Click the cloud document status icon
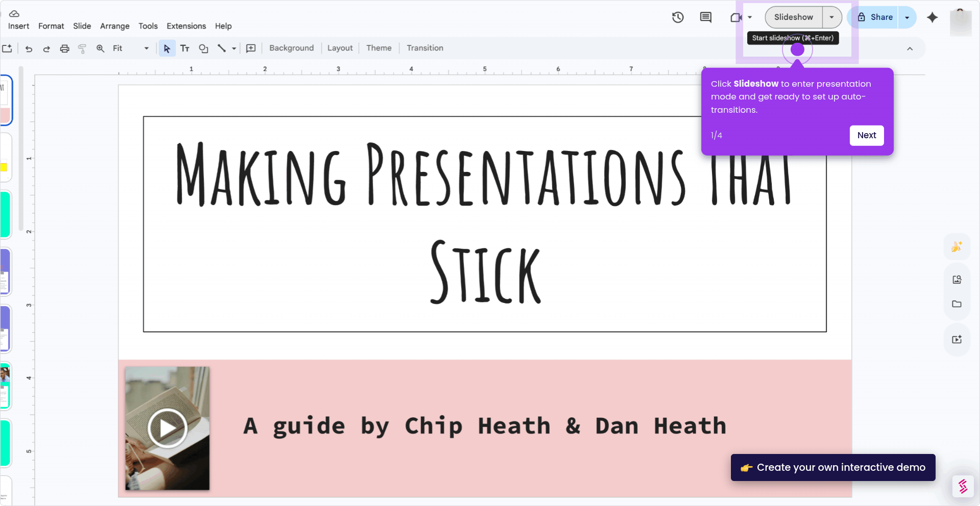Image resolution: width=980 pixels, height=506 pixels. pyautogui.click(x=14, y=14)
